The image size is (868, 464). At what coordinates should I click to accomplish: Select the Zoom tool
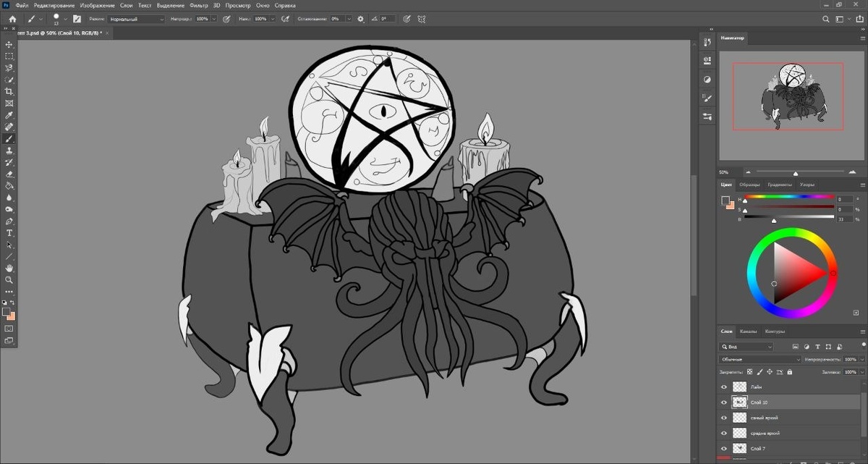(x=9, y=279)
